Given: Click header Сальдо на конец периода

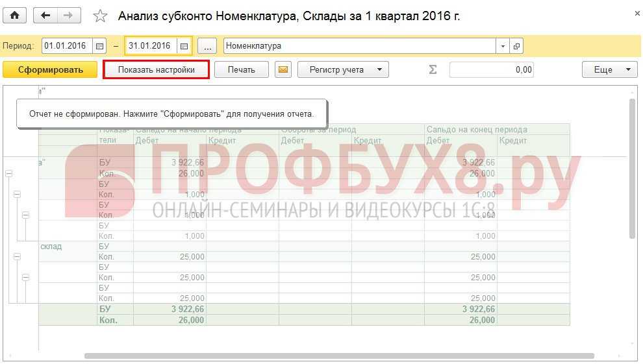Looking at the screenshot, I should click(477, 129).
